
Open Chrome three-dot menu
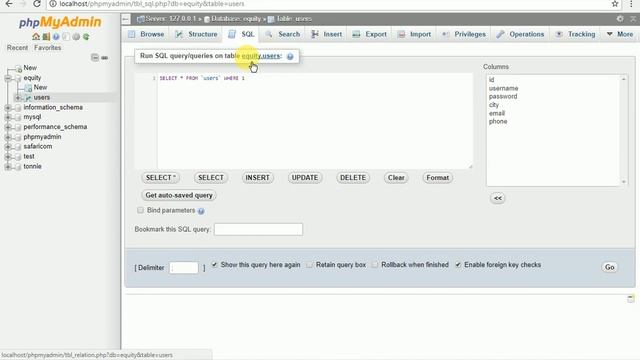tap(631, 4)
